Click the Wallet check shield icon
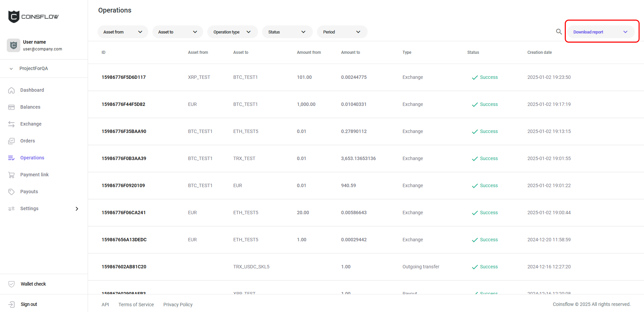The image size is (644, 312). click(x=12, y=284)
